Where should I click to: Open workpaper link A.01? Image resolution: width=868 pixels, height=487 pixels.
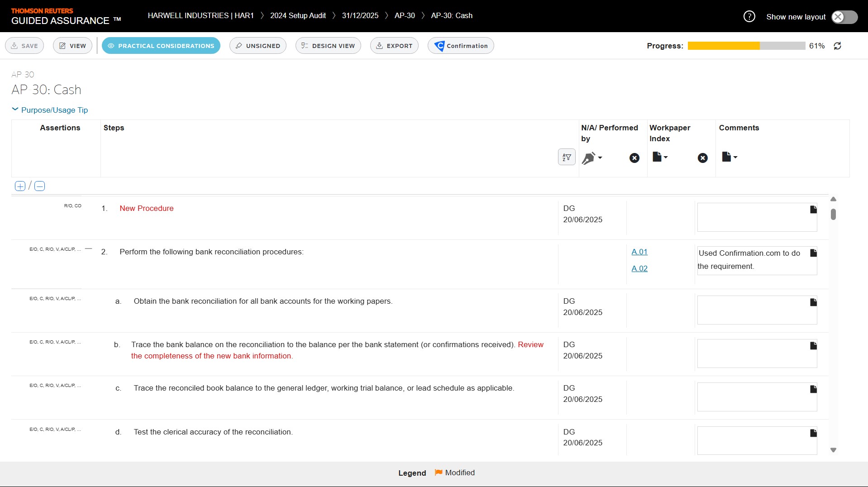click(x=639, y=252)
